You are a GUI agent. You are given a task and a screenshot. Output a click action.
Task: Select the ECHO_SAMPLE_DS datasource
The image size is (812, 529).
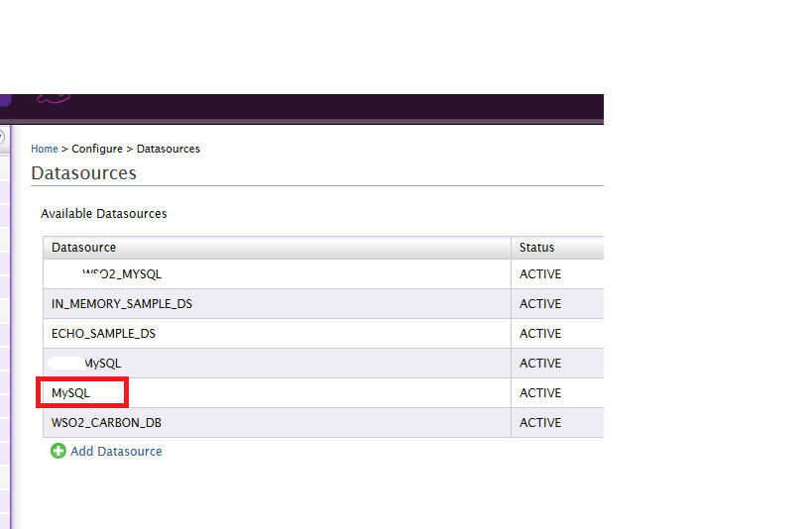pyautogui.click(x=104, y=334)
